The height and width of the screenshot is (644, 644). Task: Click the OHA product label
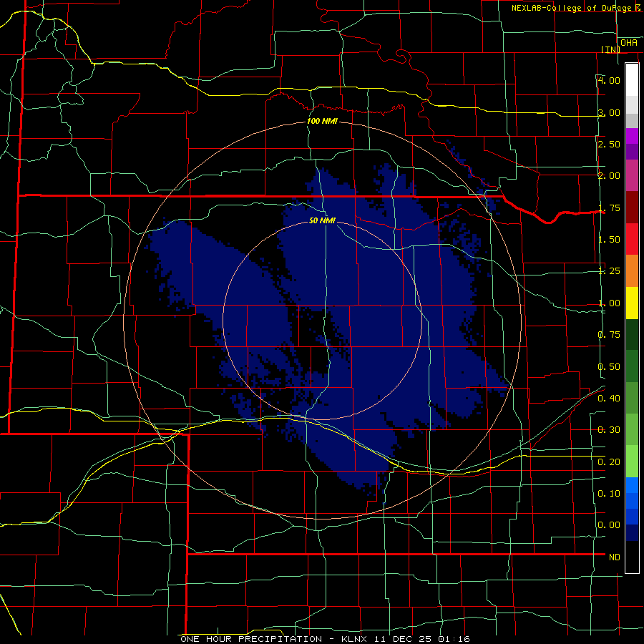pyautogui.click(x=629, y=42)
